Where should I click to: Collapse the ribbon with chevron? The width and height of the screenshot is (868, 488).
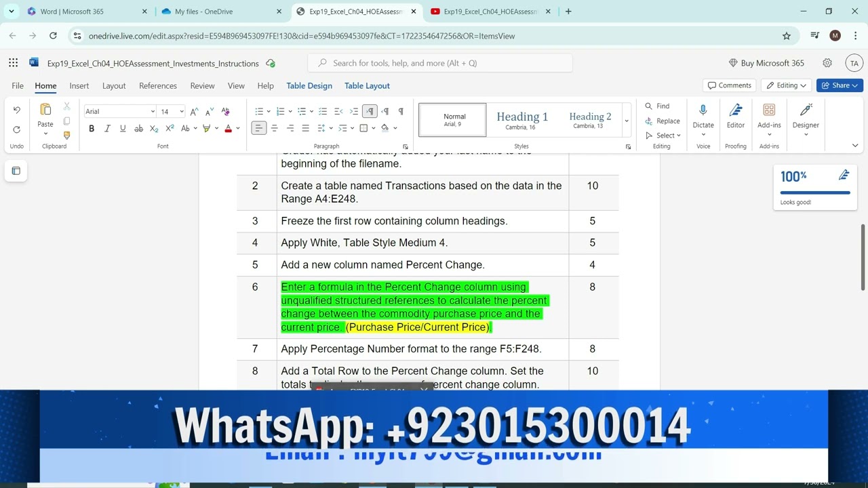(x=855, y=146)
